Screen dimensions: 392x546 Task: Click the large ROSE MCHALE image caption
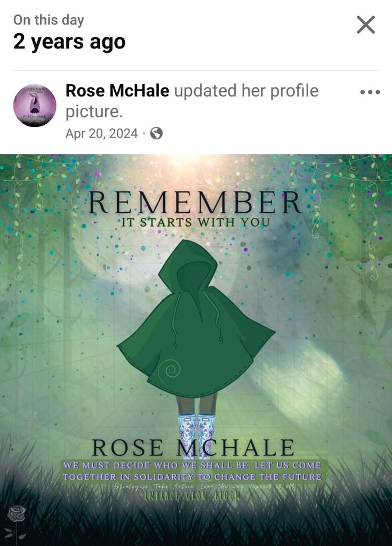click(x=193, y=448)
